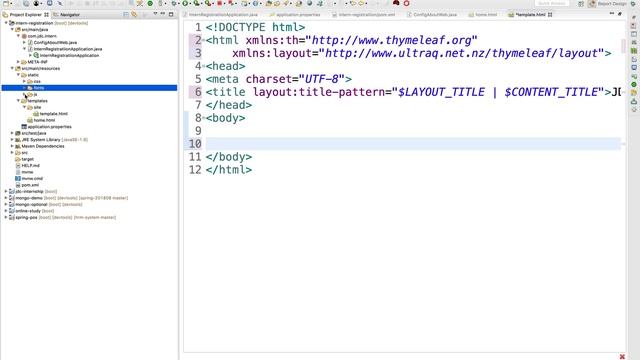Click the DOCTYPE html declaration text

pyautogui.click(x=255, y=27)
